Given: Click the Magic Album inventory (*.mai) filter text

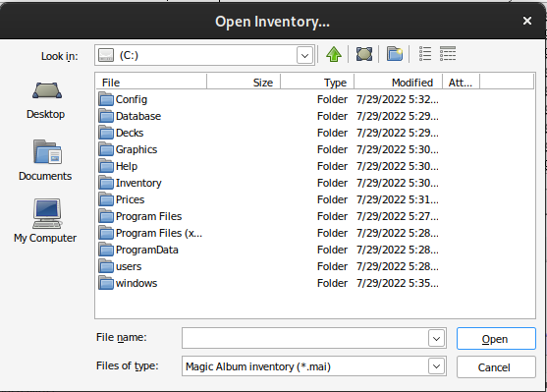Looking at the screenshot, I should (258, 366).
